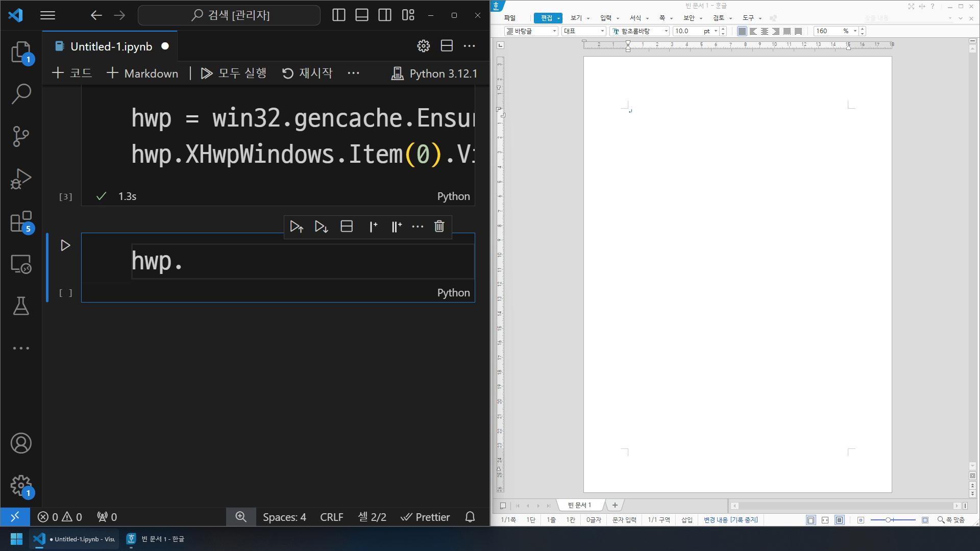Click the Delete Cell trash icon
The width and height of the screenshot is (980, 551).
[439, 227]
